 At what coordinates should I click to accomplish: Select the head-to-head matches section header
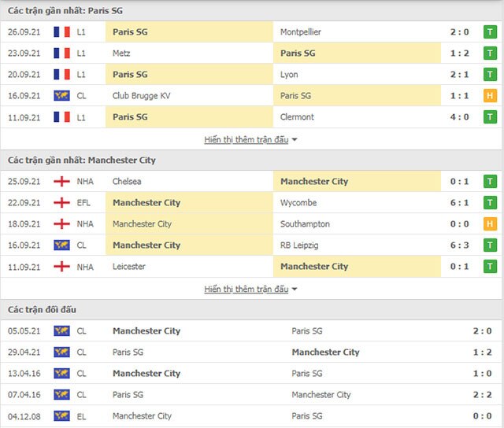coord(43,310)
